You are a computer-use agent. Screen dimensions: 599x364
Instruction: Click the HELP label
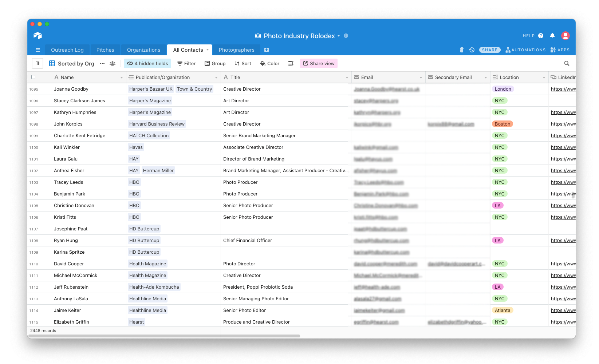(529, 36)
